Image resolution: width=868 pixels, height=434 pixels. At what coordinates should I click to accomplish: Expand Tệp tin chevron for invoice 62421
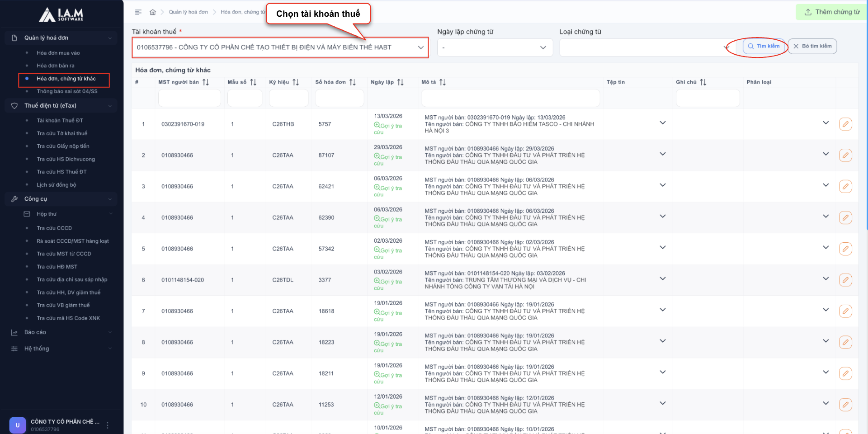(x=663, y=185)
